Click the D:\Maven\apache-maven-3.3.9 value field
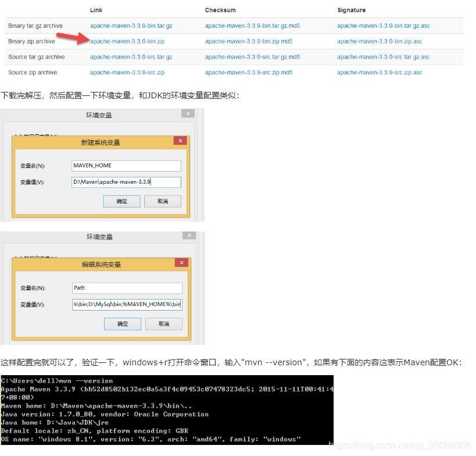Screen dimensions: 476x456 (x=126, y=182)
